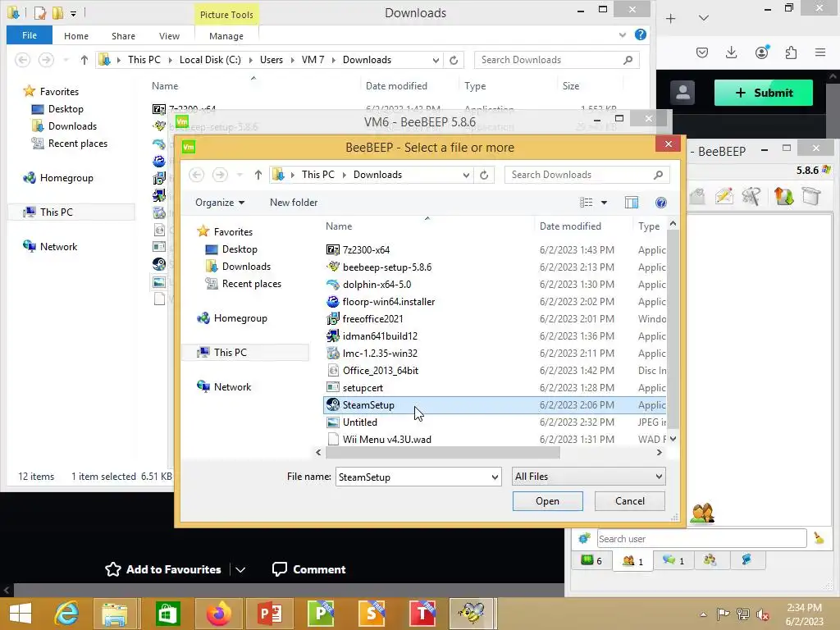Open the groups tab in BeeBEEP
This screenshot has height=630, width=840.
710,560
